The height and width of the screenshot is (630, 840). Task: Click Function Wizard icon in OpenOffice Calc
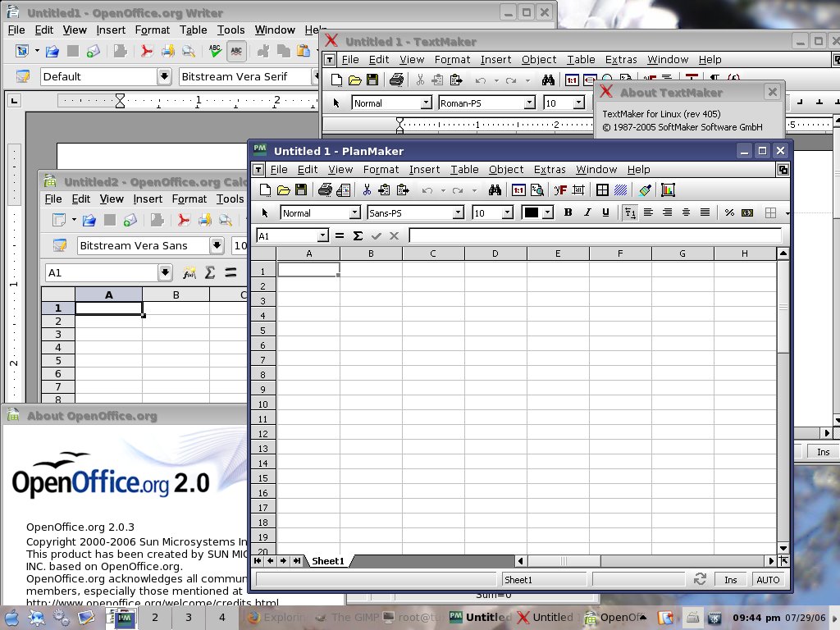[189, 272]
